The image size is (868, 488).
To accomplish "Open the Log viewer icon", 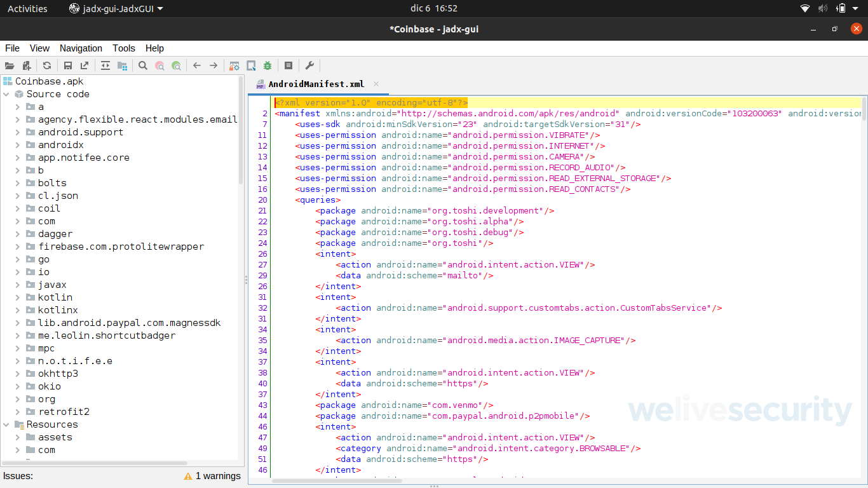I will tap(288, 65).
